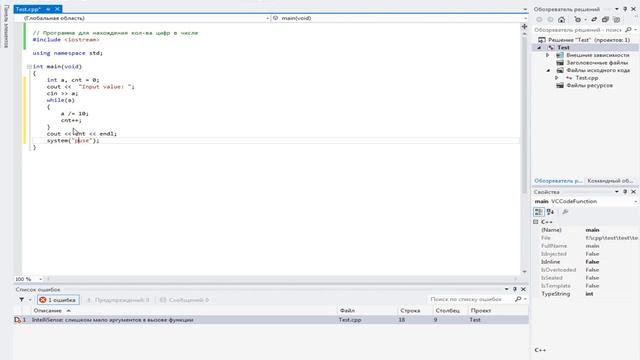Image resolution: width=640 pixels, height=360 pixels.
Task: Open the Properties panel window options dropdown
Action: [x=617, y=191]
